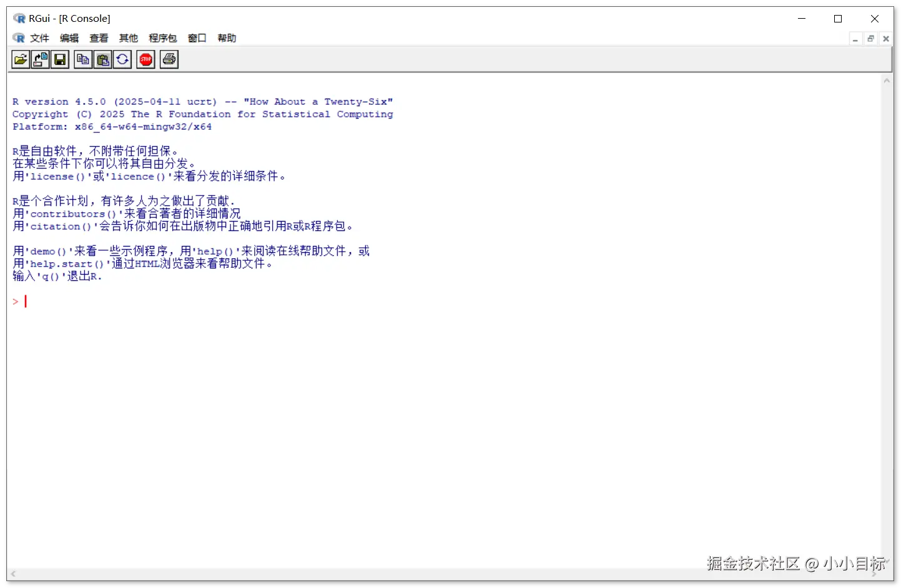Open script with the folder icon

pos(21,59)
